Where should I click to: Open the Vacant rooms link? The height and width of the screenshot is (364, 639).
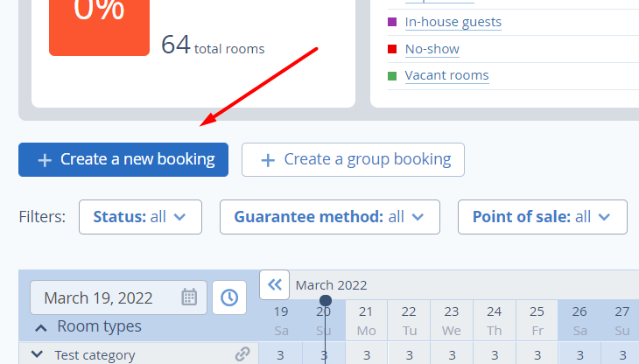tap(446, 76)
